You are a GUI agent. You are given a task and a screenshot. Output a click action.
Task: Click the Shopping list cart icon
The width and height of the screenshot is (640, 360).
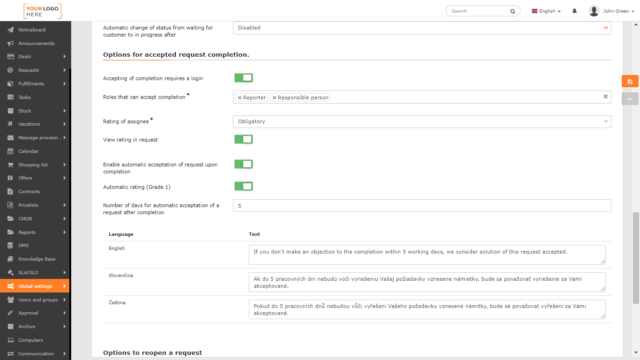[11, 165]
